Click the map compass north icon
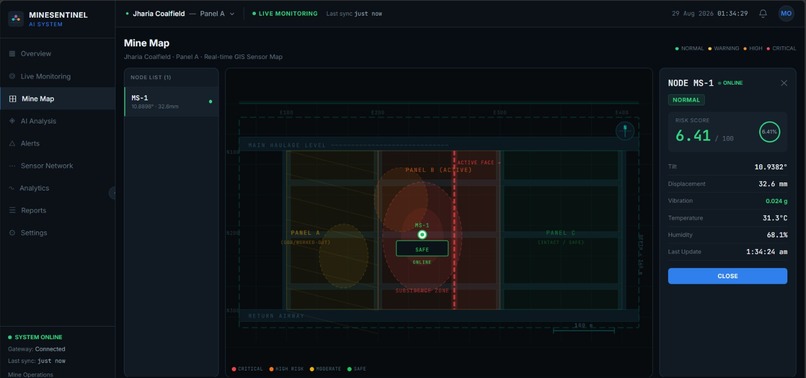The image size is (806, 378). [x=625, y=131]
